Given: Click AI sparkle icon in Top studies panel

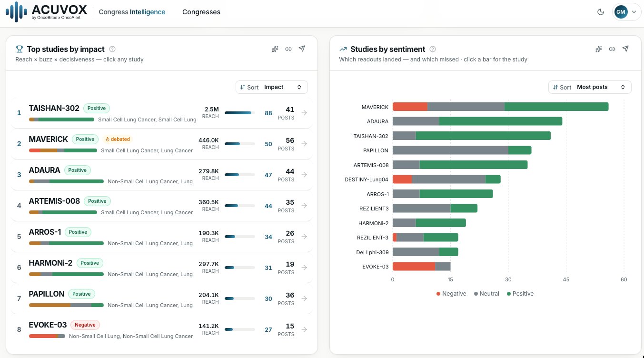Looking at the screenshot, I should 275,49.
